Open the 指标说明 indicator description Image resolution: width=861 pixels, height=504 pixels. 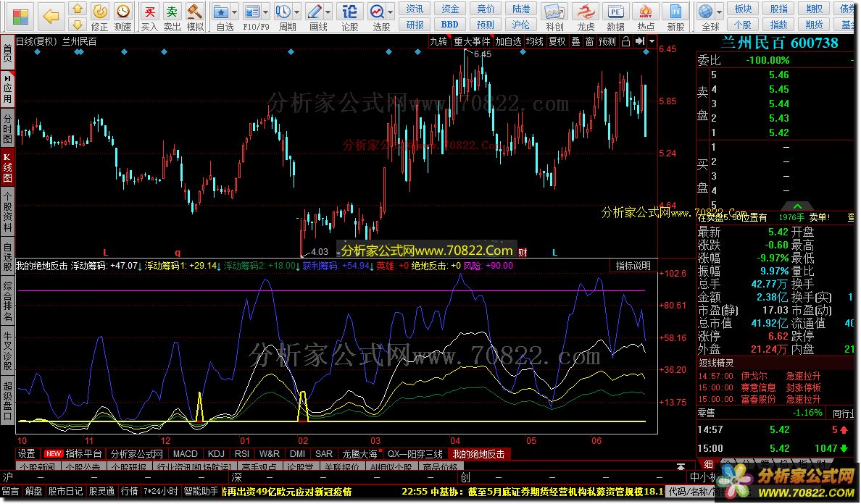point(633,266)
